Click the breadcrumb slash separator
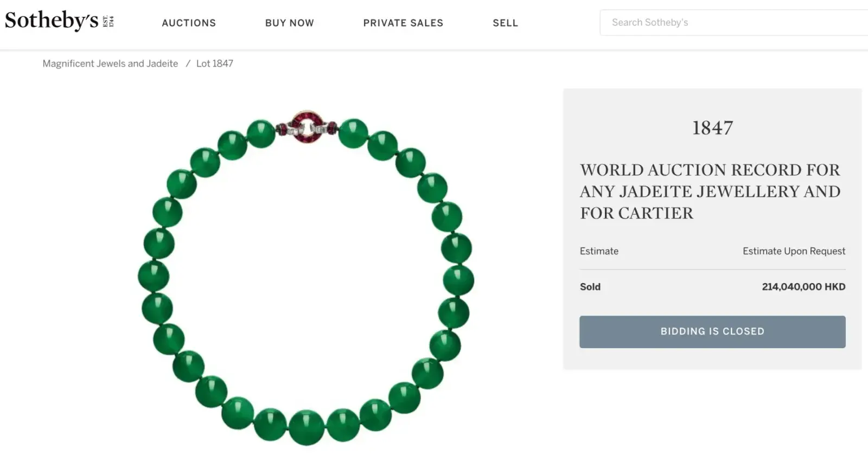The image size is (868, 475). click(188, 63)
